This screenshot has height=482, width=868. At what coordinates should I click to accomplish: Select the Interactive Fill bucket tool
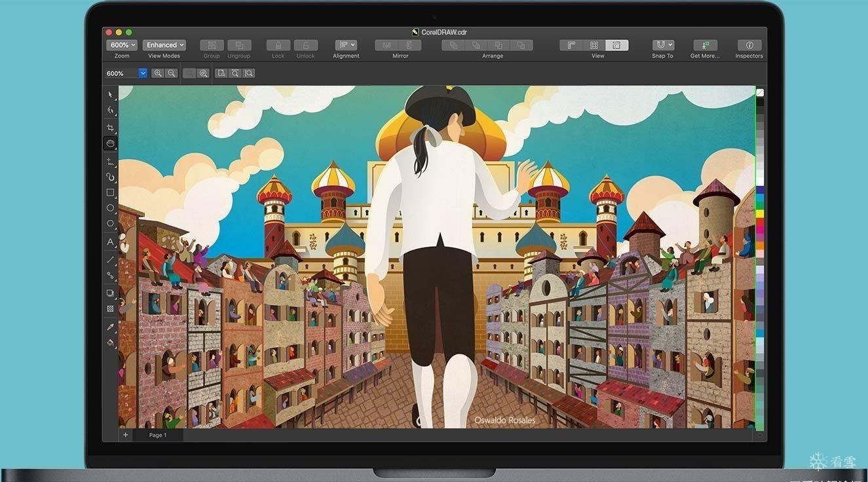[x=110, y=343]
